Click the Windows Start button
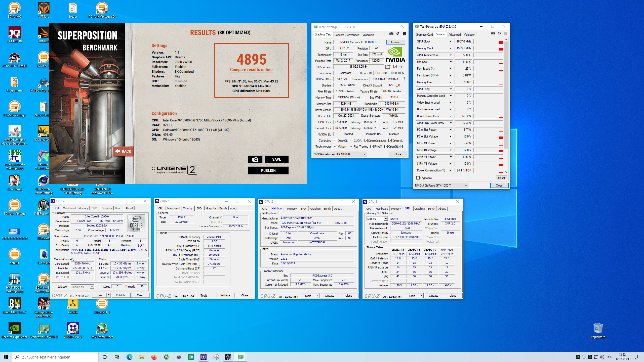 6,357
